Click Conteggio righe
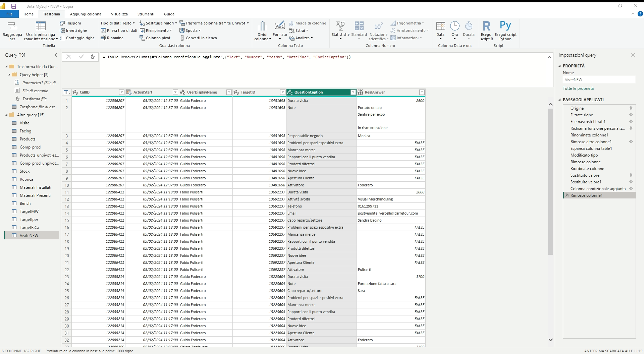This screenshot has width=644, height=354. tap(77, 38)
